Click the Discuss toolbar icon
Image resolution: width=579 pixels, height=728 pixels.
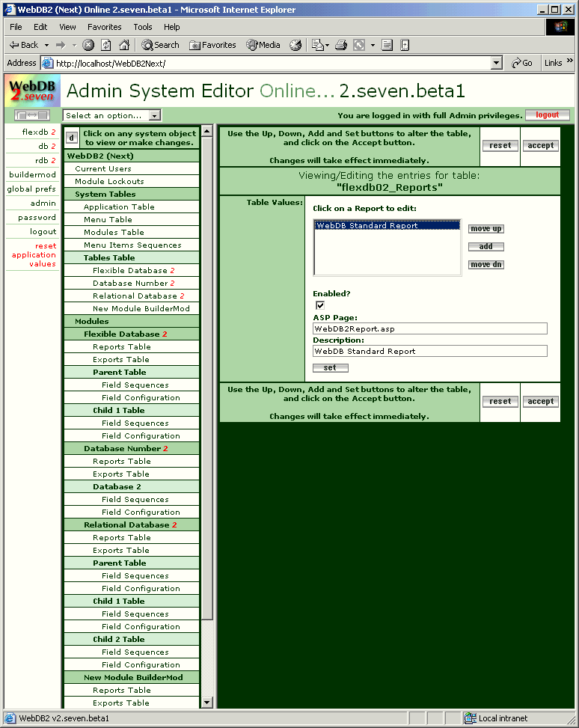tap(387, 45)
